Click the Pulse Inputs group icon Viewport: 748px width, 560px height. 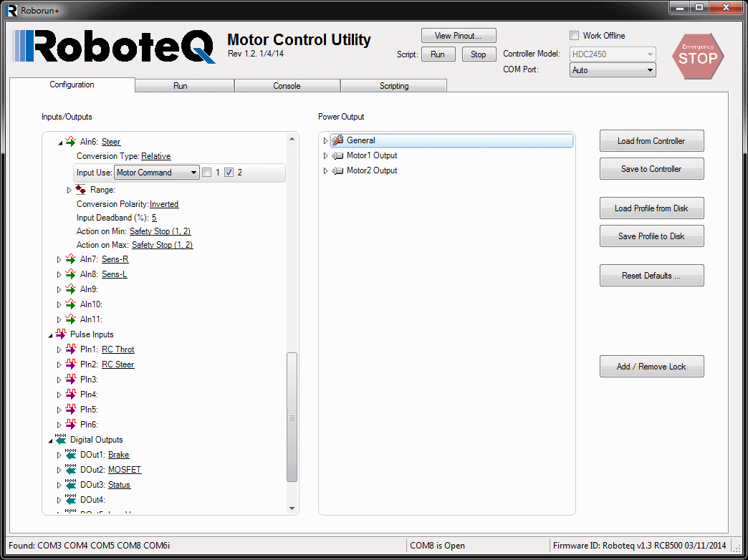(61, 334)
